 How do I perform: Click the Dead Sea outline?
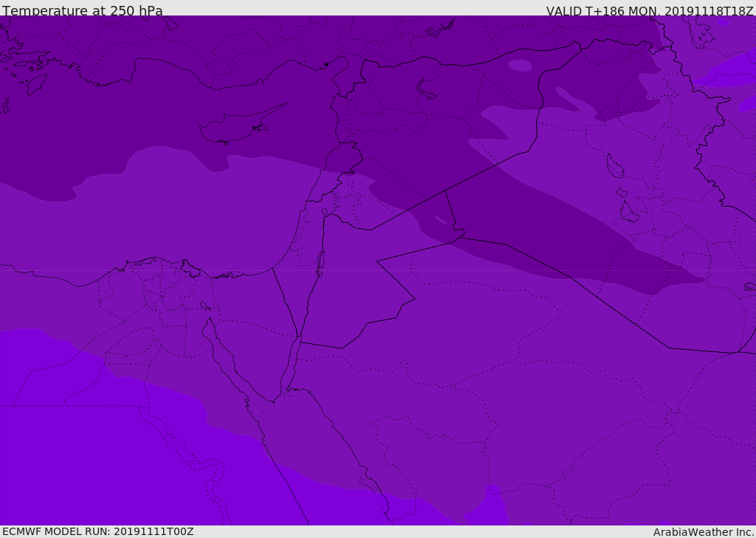[320, 260]
